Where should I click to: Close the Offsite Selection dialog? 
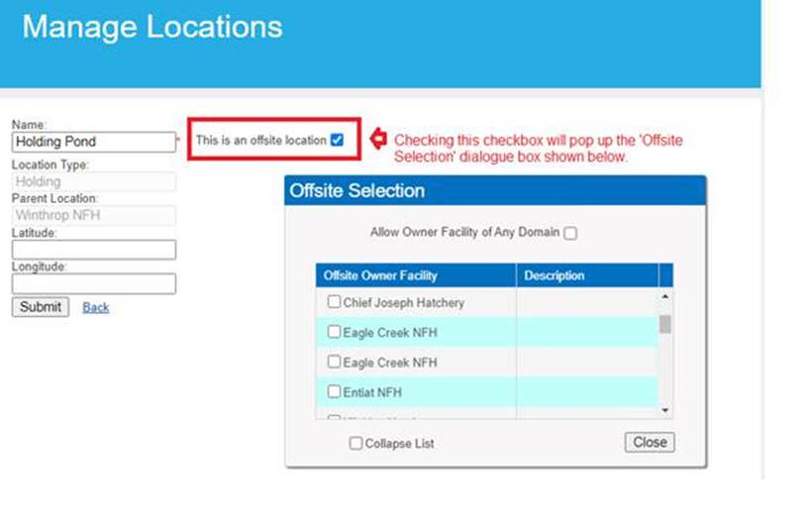tap(650, 442)
